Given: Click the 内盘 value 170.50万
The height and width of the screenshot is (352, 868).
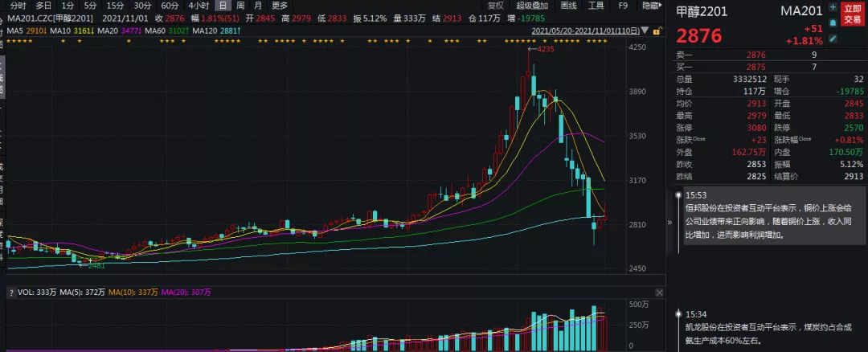Looking at the screenshot, I should pos(845,152).
